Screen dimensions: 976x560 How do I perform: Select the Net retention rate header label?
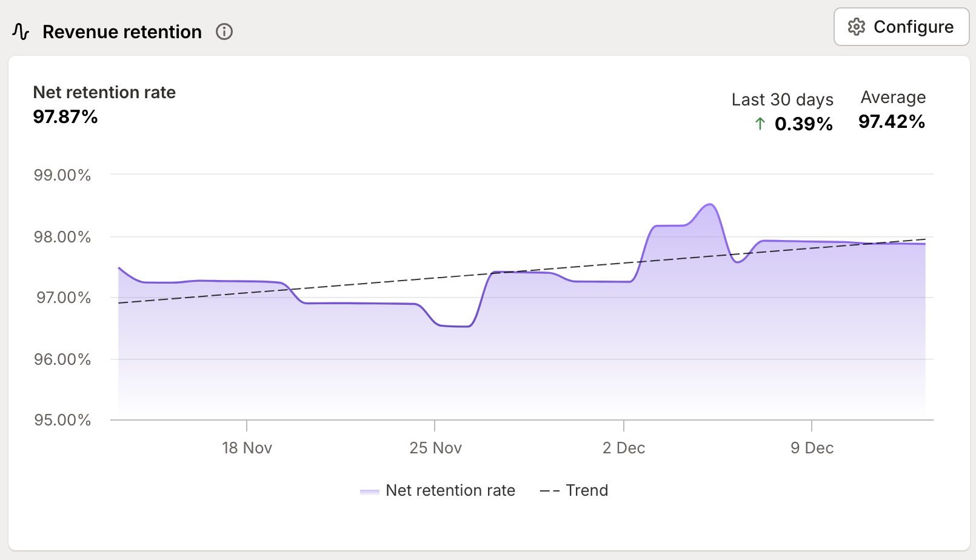[104, 92]
